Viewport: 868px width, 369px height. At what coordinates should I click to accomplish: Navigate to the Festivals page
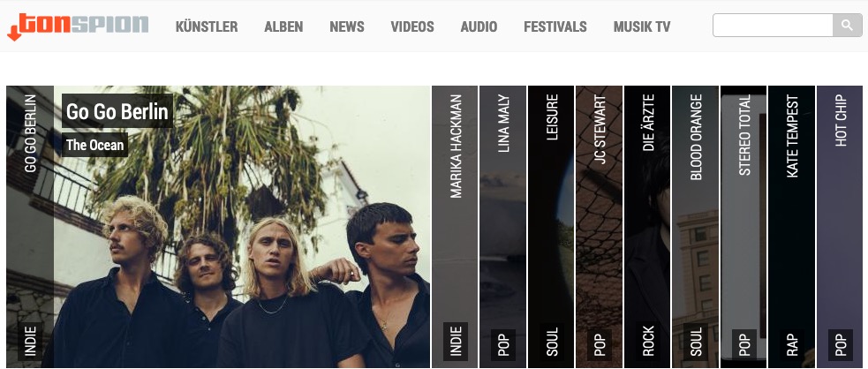coord(555,26)
